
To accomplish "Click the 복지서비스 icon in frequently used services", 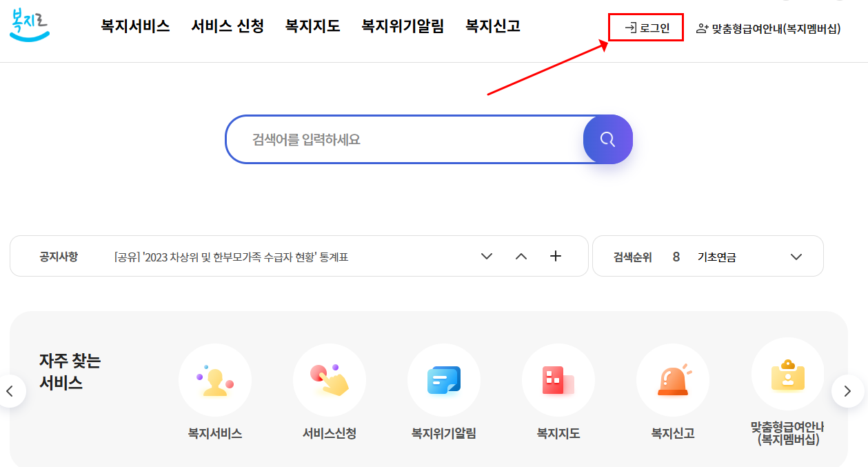I will [x=215, y=380].
